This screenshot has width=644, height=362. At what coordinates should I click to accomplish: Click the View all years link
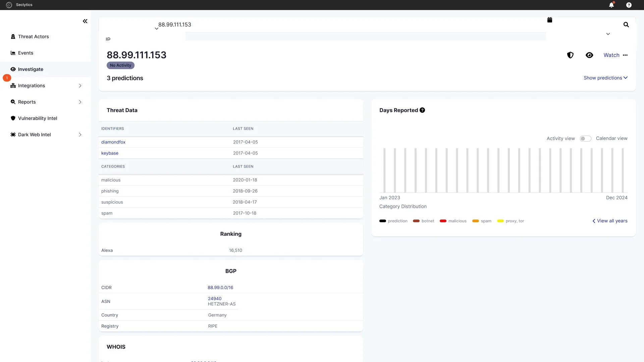tap(609, 221)
